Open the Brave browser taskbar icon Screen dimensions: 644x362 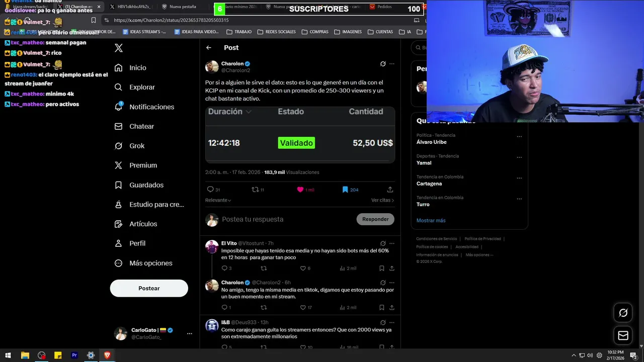[x=107, y=355]
